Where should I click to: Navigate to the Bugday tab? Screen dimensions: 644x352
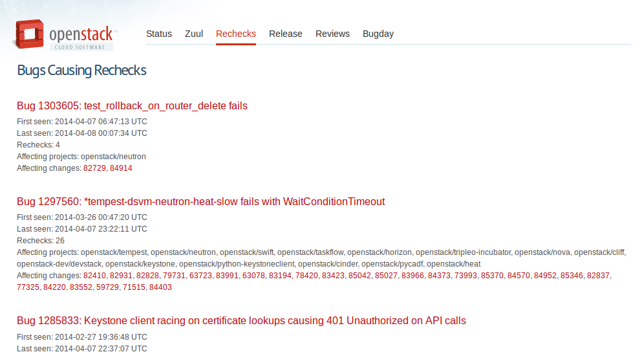(x=378, y=34)
